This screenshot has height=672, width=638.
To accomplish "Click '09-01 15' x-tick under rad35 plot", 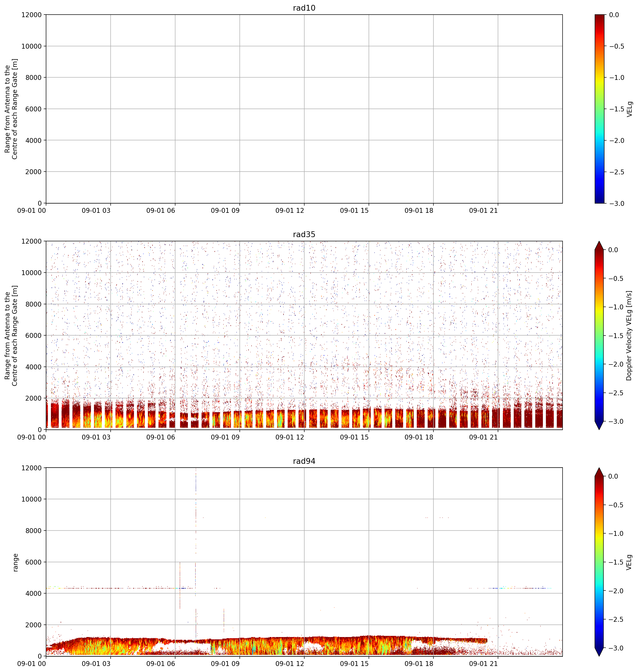I will [x=354, y=437].
